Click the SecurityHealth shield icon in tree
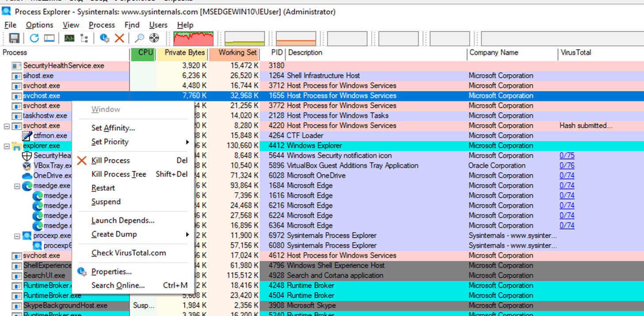 pos(27,156)
